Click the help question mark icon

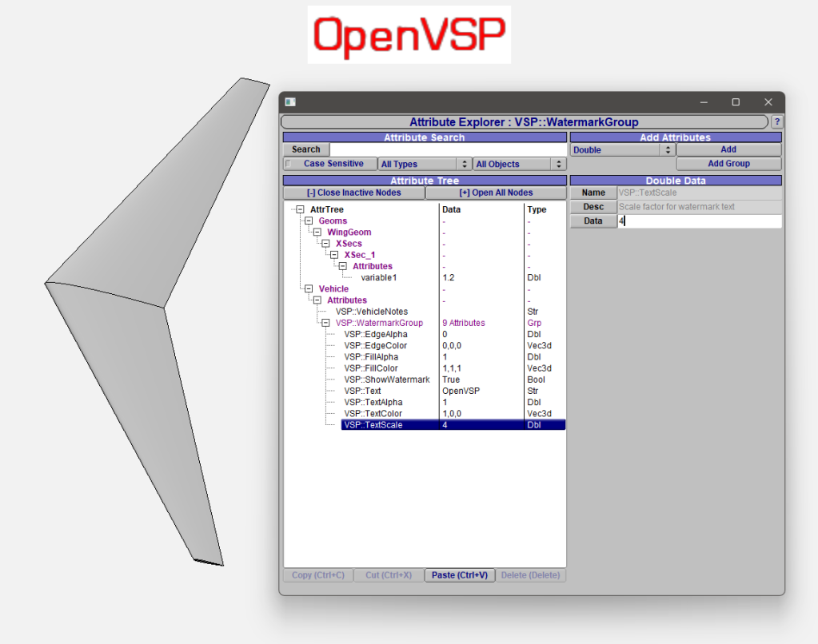click(x=776, y=121)
